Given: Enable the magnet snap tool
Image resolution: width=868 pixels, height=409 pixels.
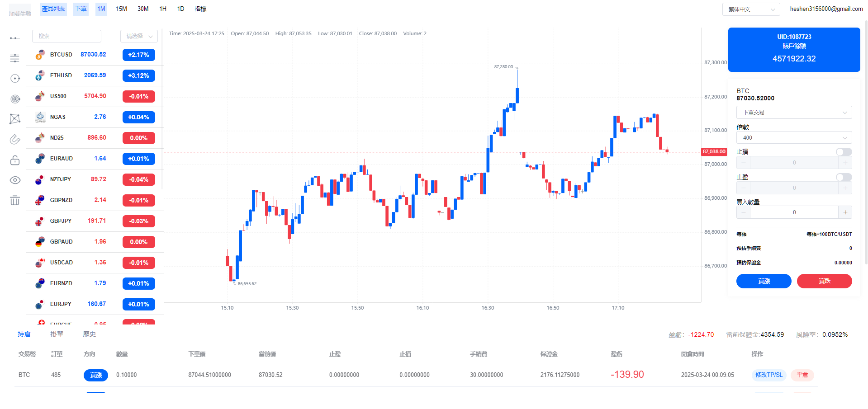Looking at the screenshot, I should pyautogui.click(x=15, y=139).
